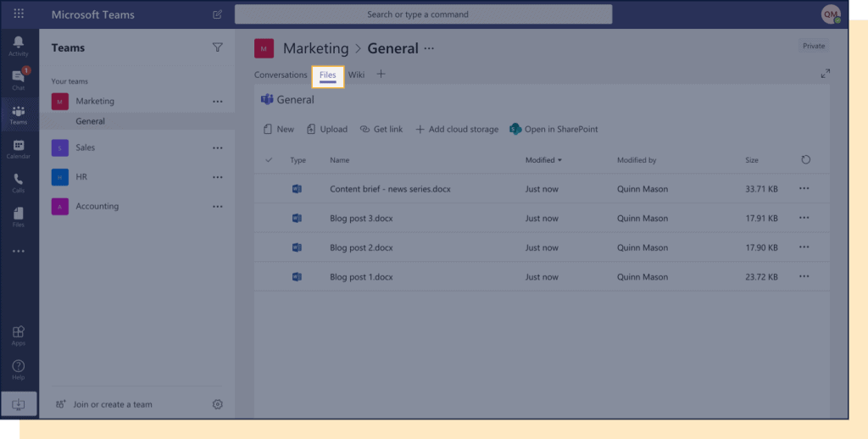Expand the tab to full screen
The image size is (868, 439).
point(826,73)
